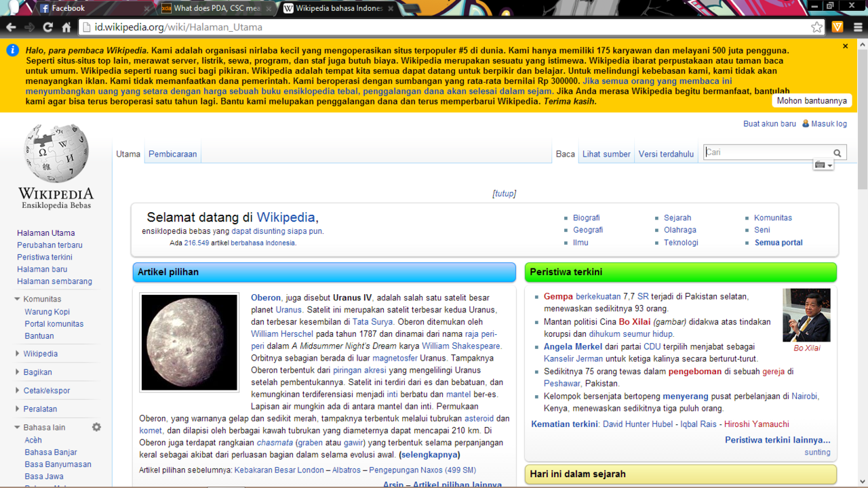Open the Olahraga portal link
This screenshot has height=488, width=868.
pos(680,230)
